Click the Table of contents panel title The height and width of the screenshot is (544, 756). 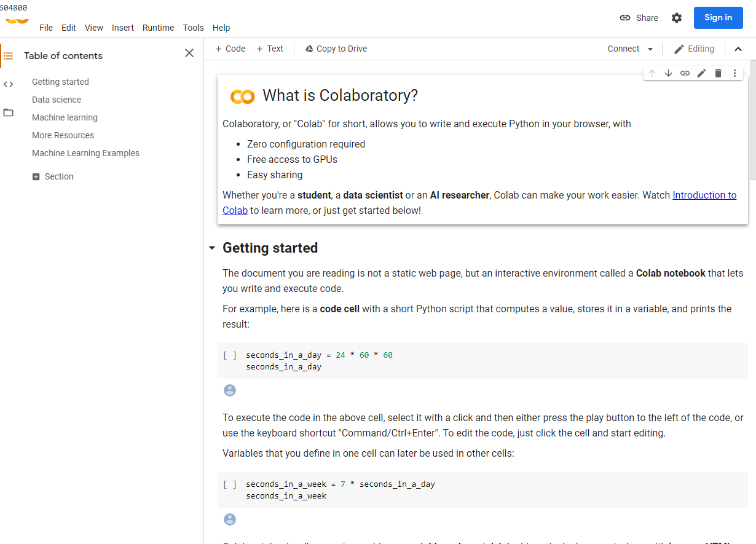(x=63, y=55)
